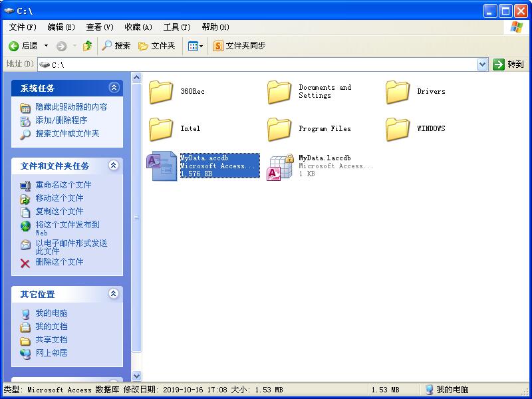The width and height of the screenshot is (532, 399).
Task: Click 将这个文件发布到 Web link
Action: 68,228
